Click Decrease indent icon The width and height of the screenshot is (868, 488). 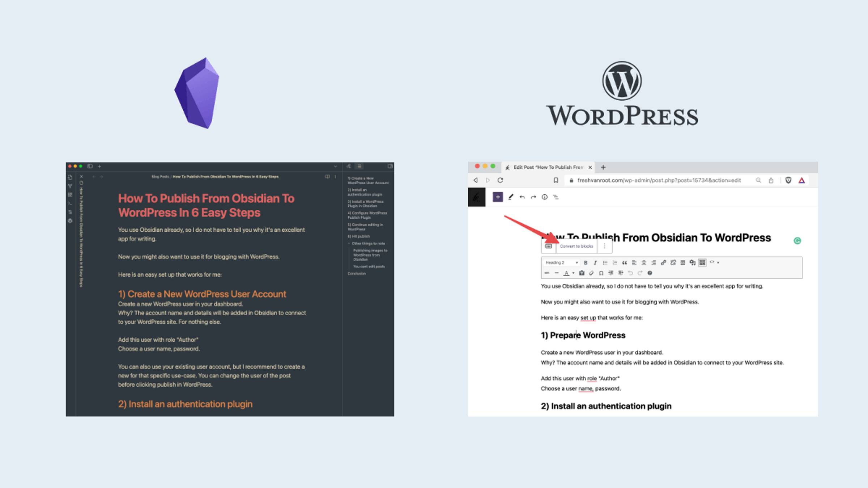(611, 273)
